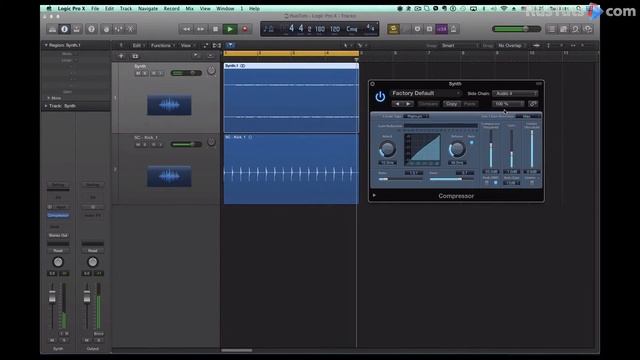Mute the SC - Kick track
The image size is (640, 360).
click(x=138, y=144)
